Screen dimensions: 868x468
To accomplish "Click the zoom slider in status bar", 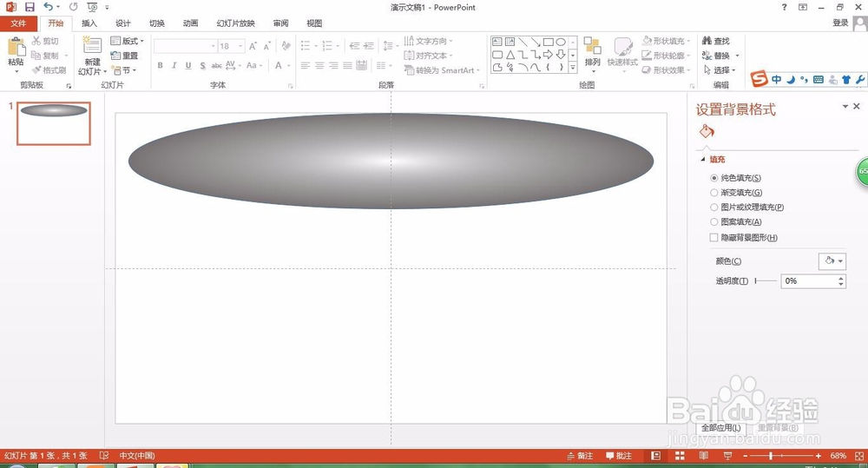I will [781, 456].
